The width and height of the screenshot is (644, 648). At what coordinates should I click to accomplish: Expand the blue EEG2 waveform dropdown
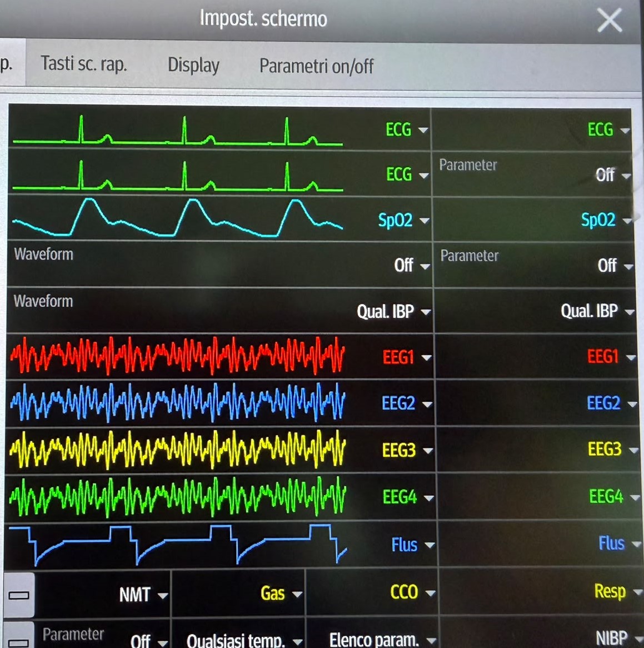[407, 403]
